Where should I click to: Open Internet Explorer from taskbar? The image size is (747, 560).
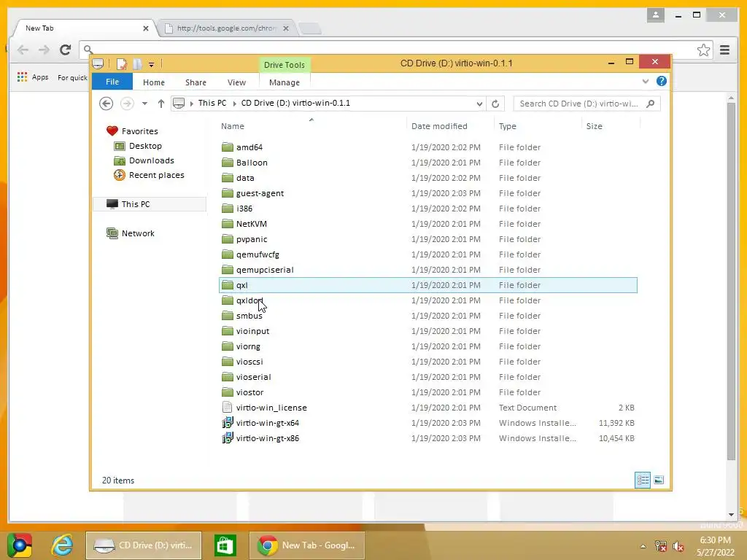click(x=63, y=545)
